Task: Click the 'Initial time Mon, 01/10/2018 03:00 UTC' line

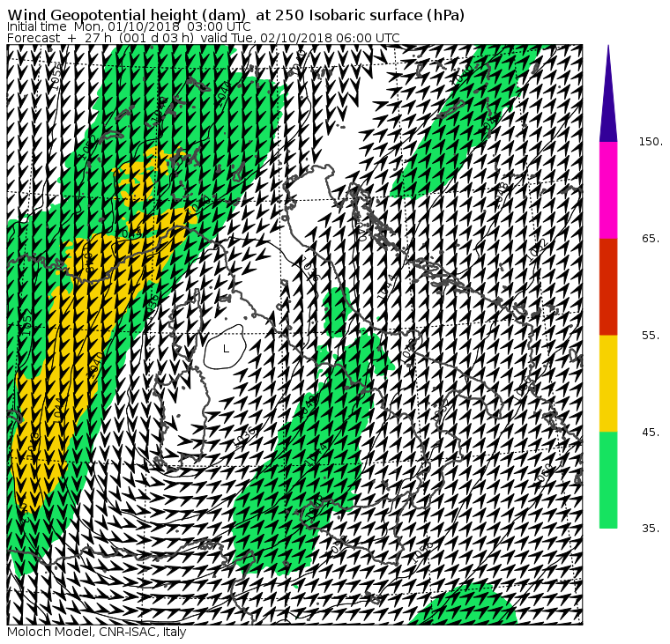Action: tap(129, 26)
